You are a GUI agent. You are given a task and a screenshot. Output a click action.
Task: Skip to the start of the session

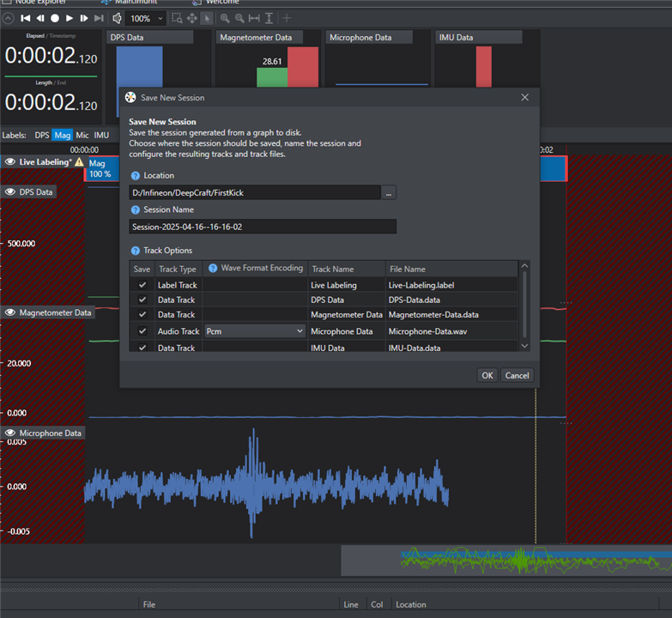click(26, 18)
